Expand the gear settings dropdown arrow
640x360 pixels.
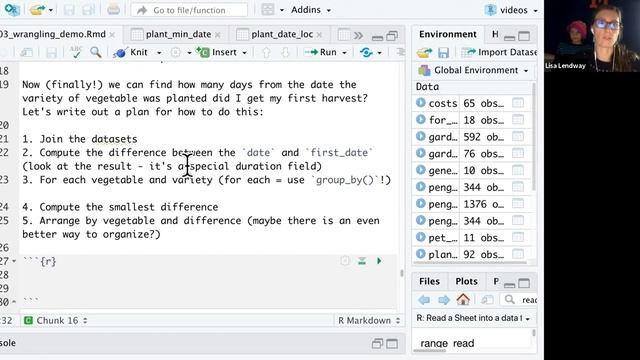pos(189,53)
